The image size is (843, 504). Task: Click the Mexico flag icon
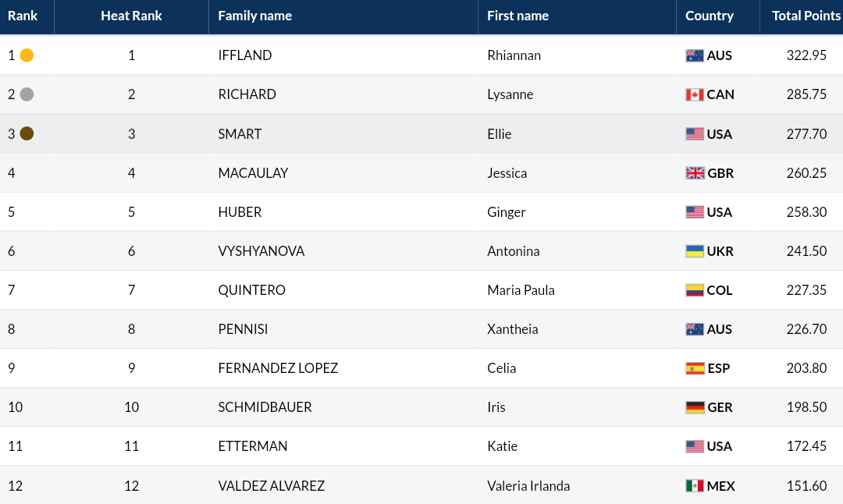point(695,486)
